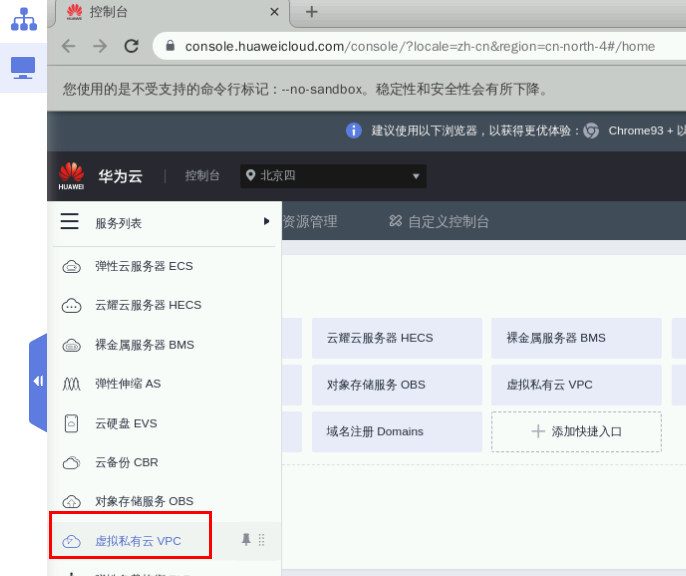Click the address bar URL field

419,46
